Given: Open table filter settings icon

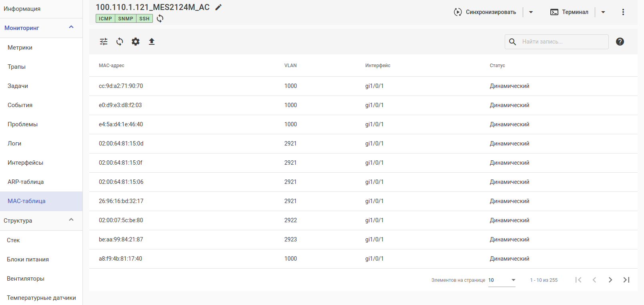Looking at the screenshot, I should tap(104, 42).
